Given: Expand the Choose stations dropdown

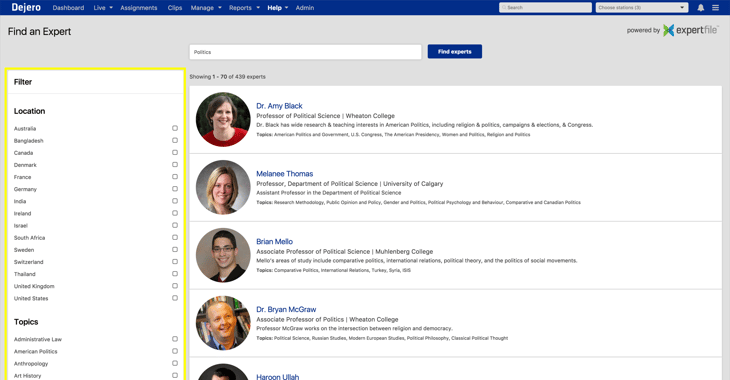Looking at the screenshot, I should (642, 7).
